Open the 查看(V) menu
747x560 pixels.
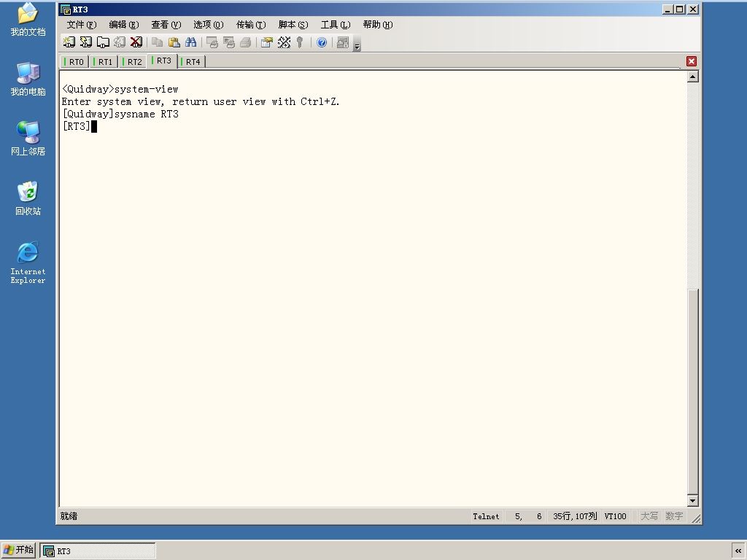click(166, 25)
